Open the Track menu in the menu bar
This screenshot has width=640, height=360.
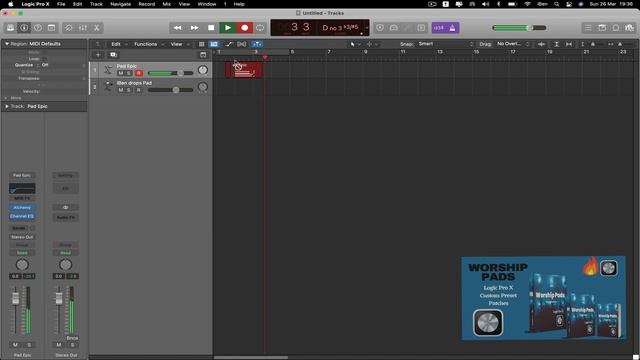coord(96,4)
